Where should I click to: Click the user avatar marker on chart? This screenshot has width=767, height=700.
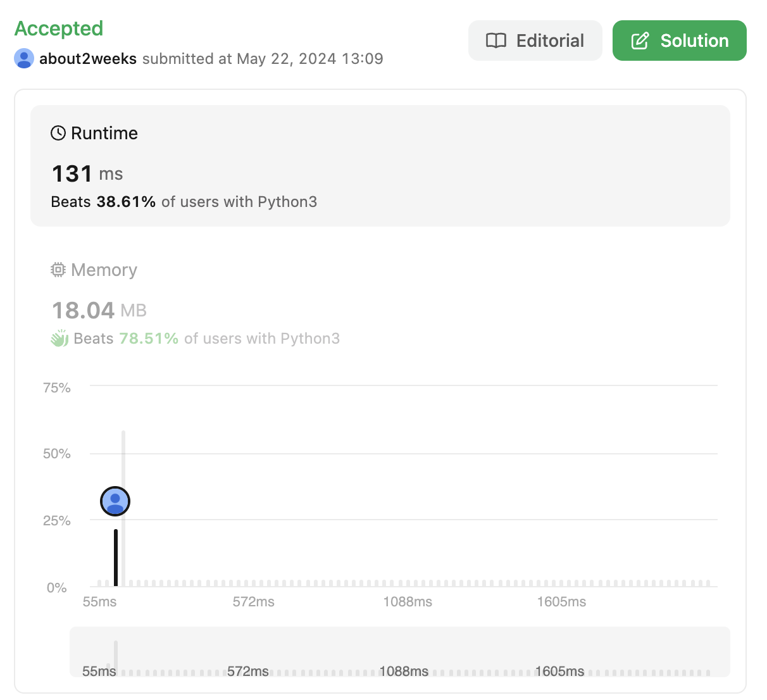(115, 501)
